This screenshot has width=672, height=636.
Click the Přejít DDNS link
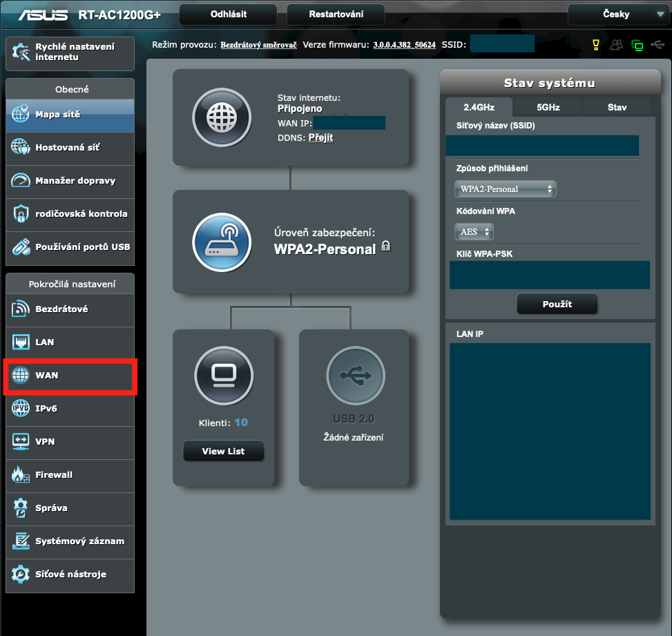(x=320, y=137)
